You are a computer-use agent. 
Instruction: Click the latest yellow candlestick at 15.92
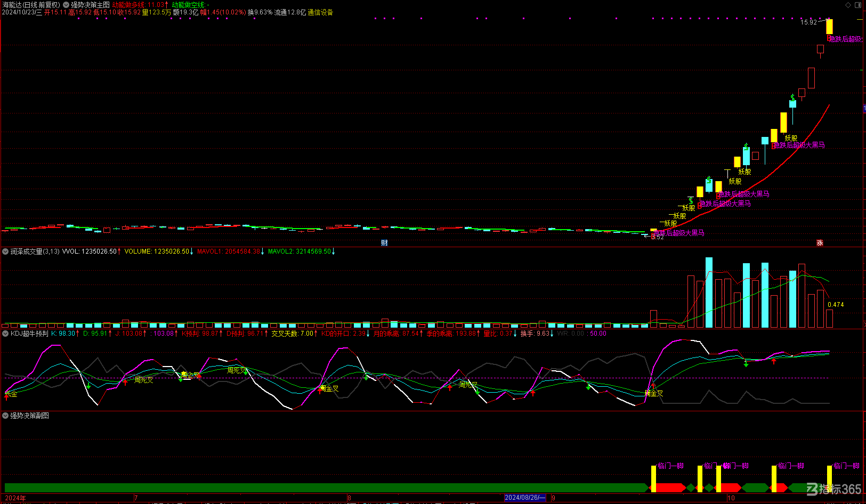click(x=829, y=27)
